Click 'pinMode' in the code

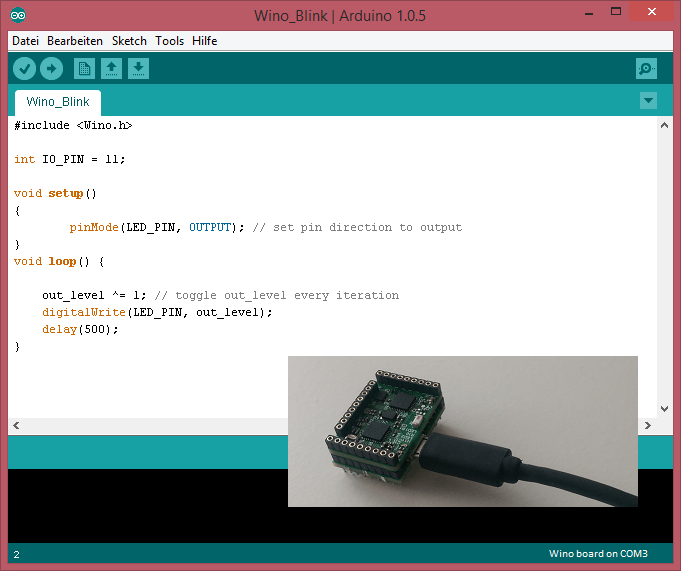point(94,227)
